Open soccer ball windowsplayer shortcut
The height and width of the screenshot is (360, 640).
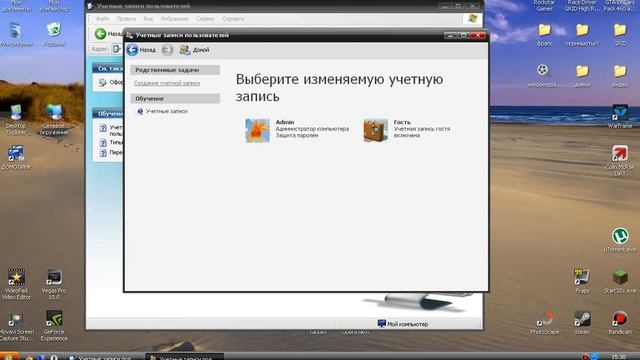542,71
